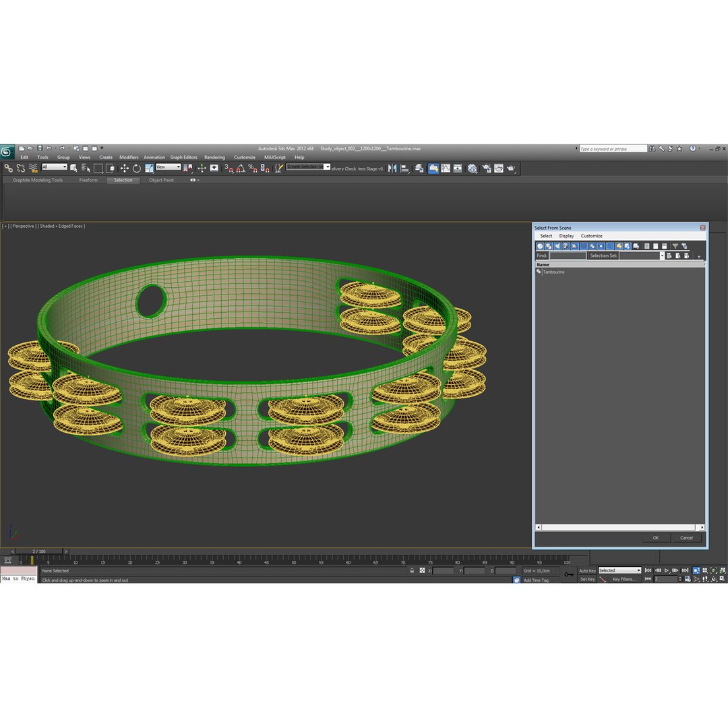728x728 pixels.
Task: Open the Edit menu
Action: click(x=24, y=157)
